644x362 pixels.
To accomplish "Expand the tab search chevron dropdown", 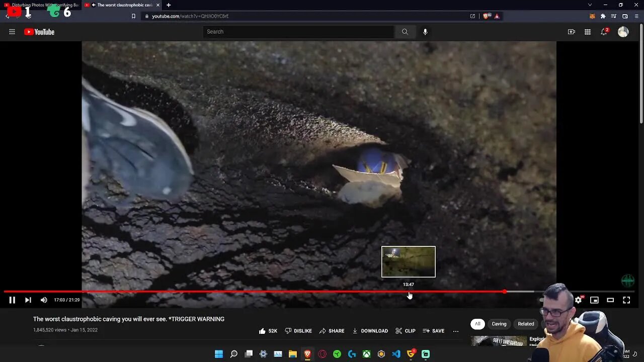I will (x=590, y=5).
